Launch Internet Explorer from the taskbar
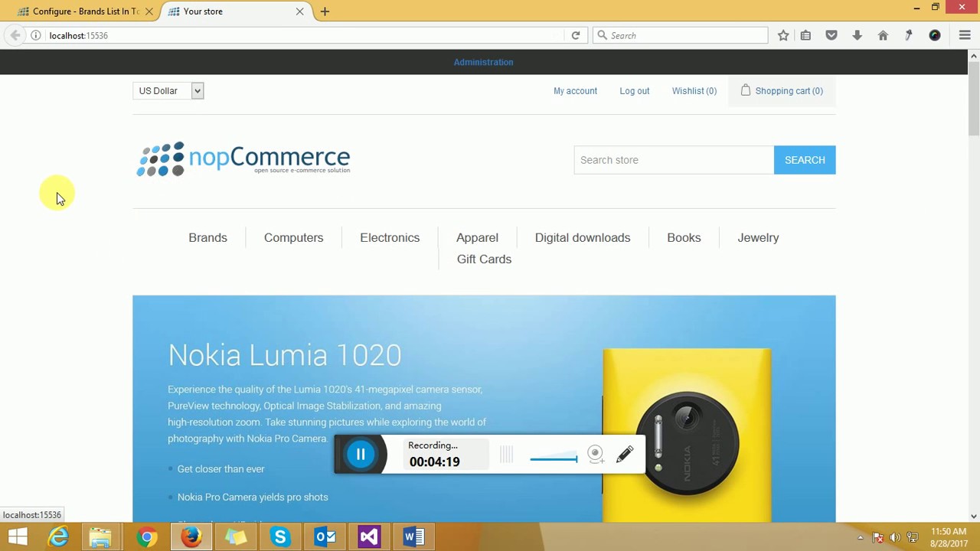 (x=59, y=537)
